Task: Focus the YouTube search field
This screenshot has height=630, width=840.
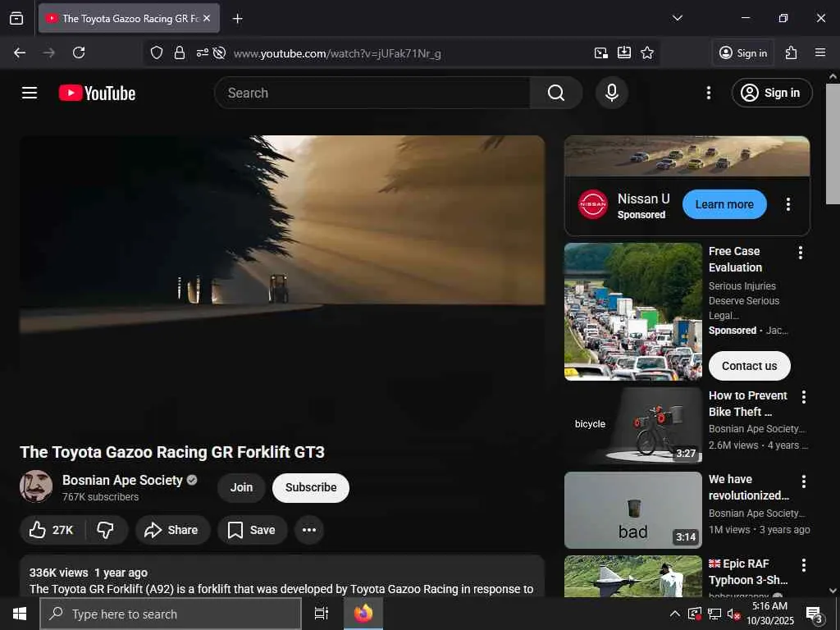Action: pyautogui.click(x=372, y=94)
